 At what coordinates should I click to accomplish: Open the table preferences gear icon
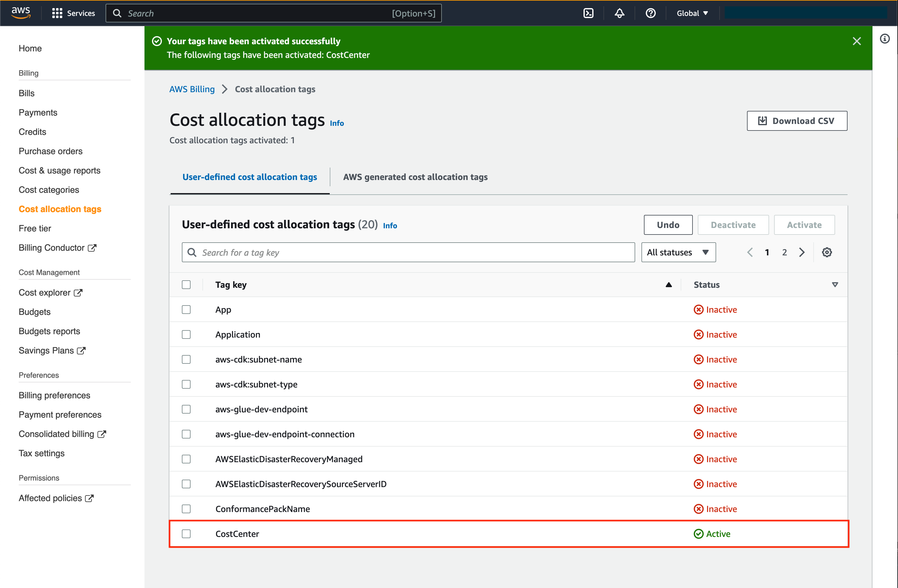pyautogui.click(x=827, y=252)
